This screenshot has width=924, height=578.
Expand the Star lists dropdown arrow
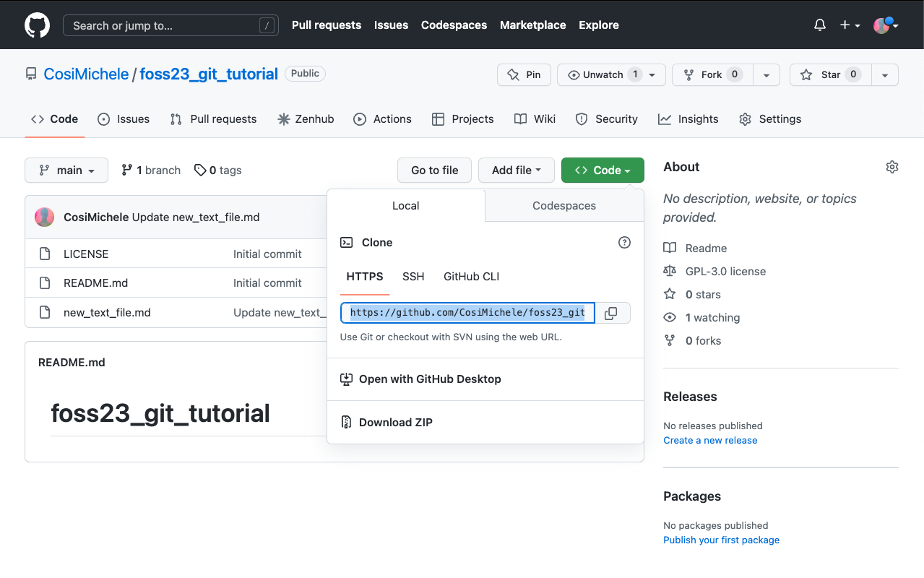(885, 75)
